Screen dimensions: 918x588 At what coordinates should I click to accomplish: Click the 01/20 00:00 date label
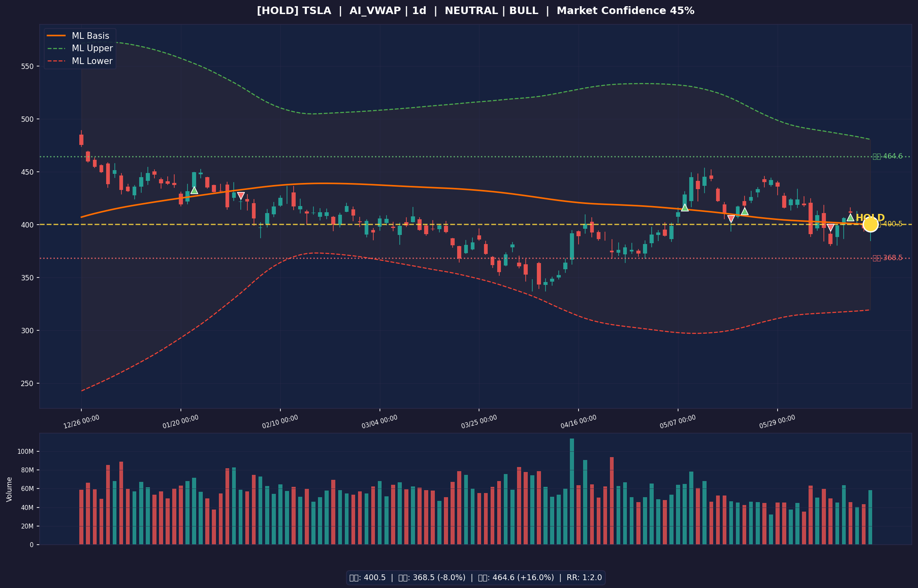point(180,422)
